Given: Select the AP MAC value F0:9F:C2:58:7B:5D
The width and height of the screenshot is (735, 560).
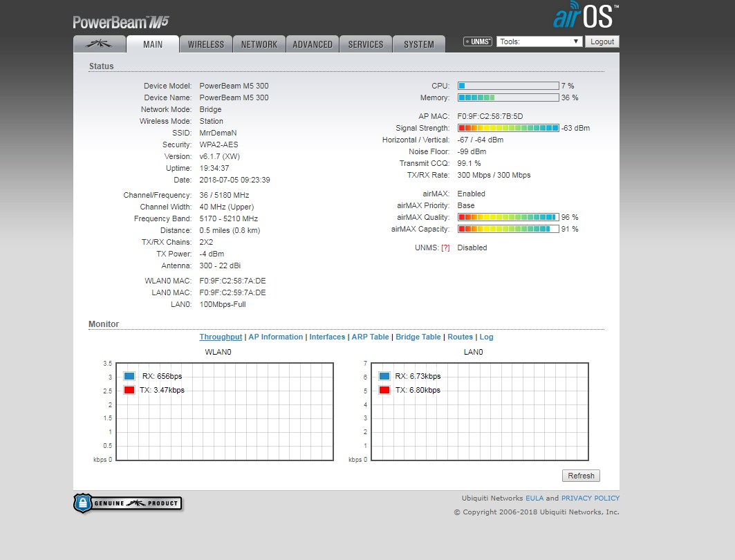Looking at the screenshot, I should click(x=490, y=116).
